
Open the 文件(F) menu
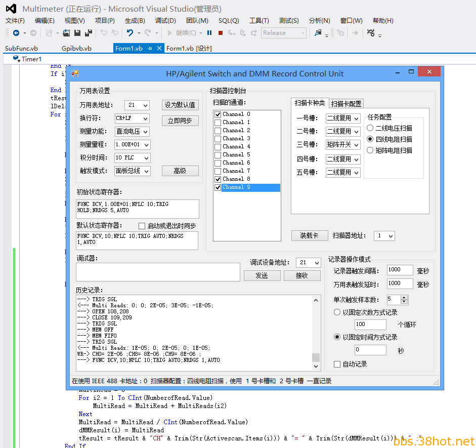point(15,21)
